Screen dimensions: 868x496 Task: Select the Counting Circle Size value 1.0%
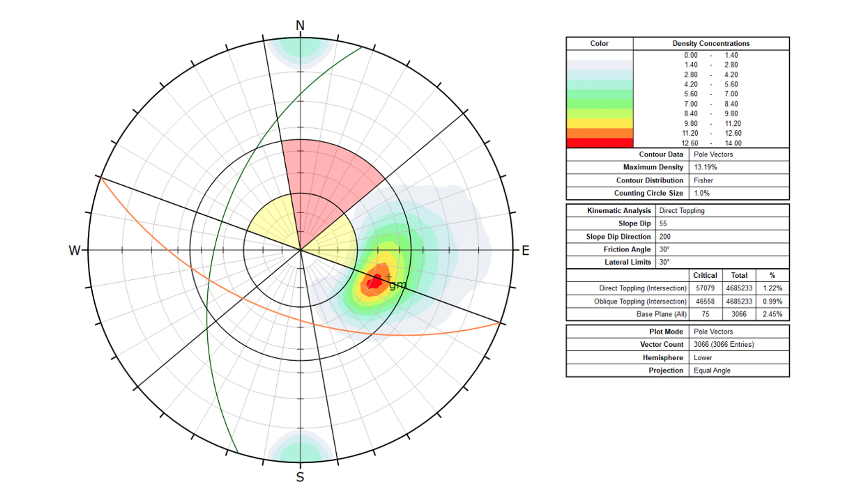(702, 193)
